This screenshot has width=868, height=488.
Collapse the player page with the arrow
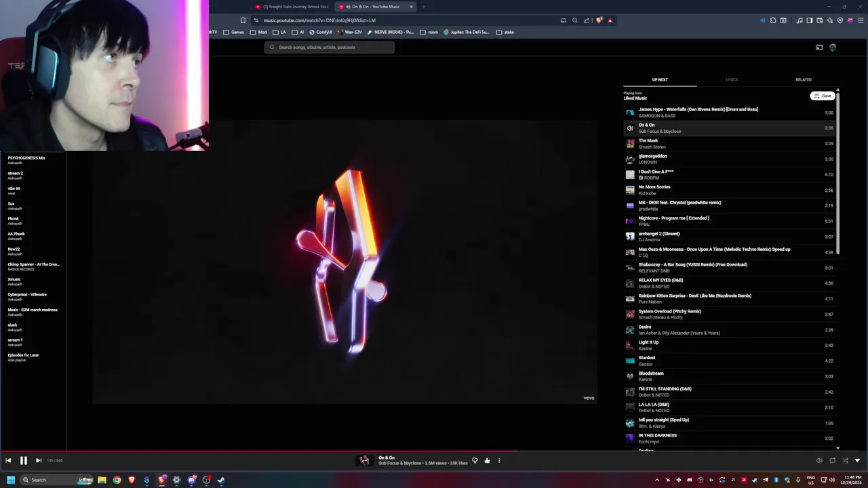point(857,460)
